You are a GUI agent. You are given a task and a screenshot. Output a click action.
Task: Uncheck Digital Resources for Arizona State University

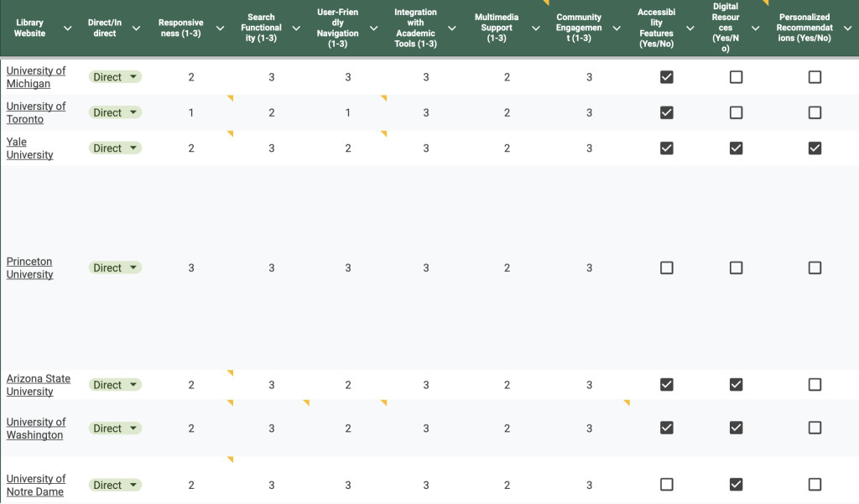(x=737, y=385)
